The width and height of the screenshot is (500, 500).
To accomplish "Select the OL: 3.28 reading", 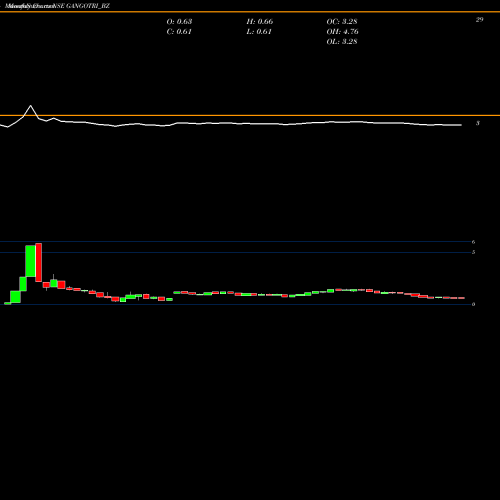I will click(342, 41).
